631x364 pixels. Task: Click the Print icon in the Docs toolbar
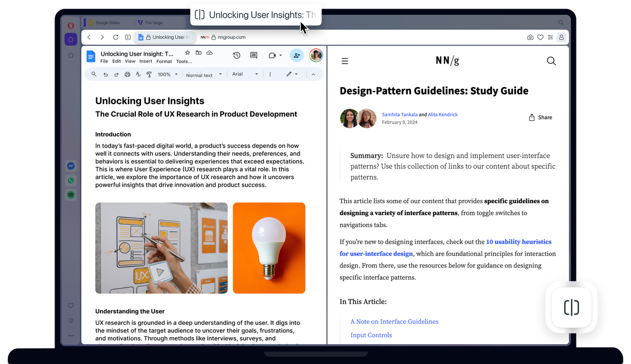point(127,74)
